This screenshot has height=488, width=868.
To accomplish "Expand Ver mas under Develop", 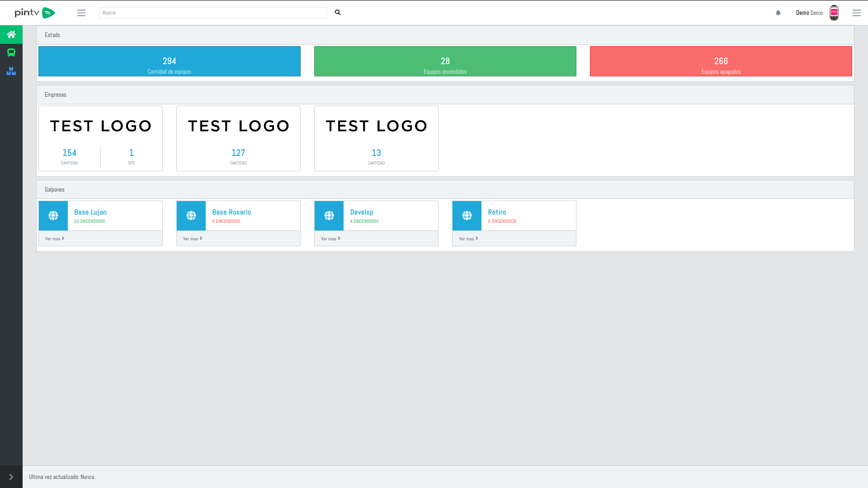I will click(330, 239).
